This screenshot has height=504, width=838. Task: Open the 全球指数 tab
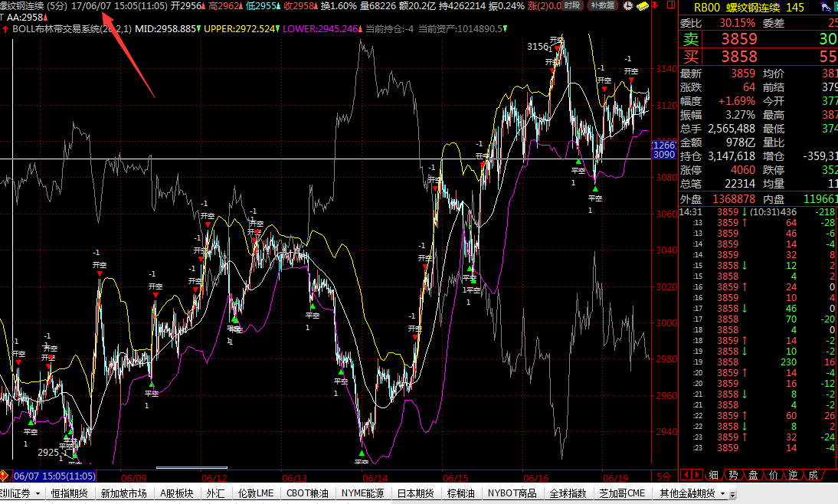(568, 493)
